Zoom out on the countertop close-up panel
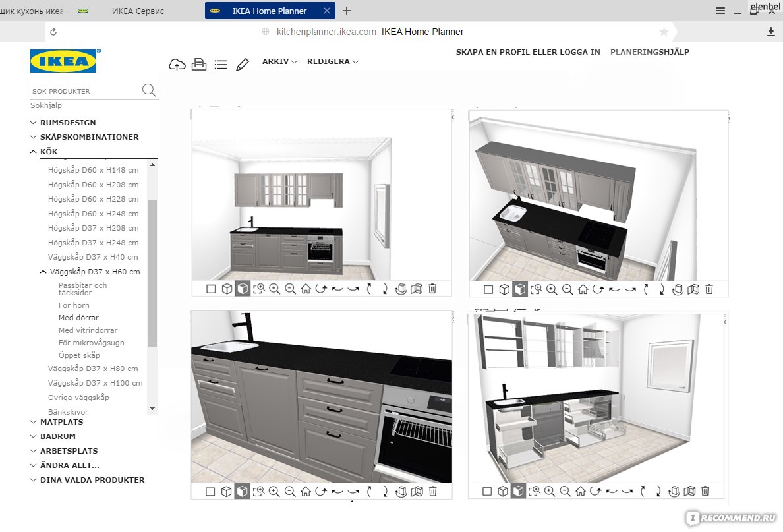Image resolution: width=783 pixels, height=532 pixels. (x=289, y=492)
